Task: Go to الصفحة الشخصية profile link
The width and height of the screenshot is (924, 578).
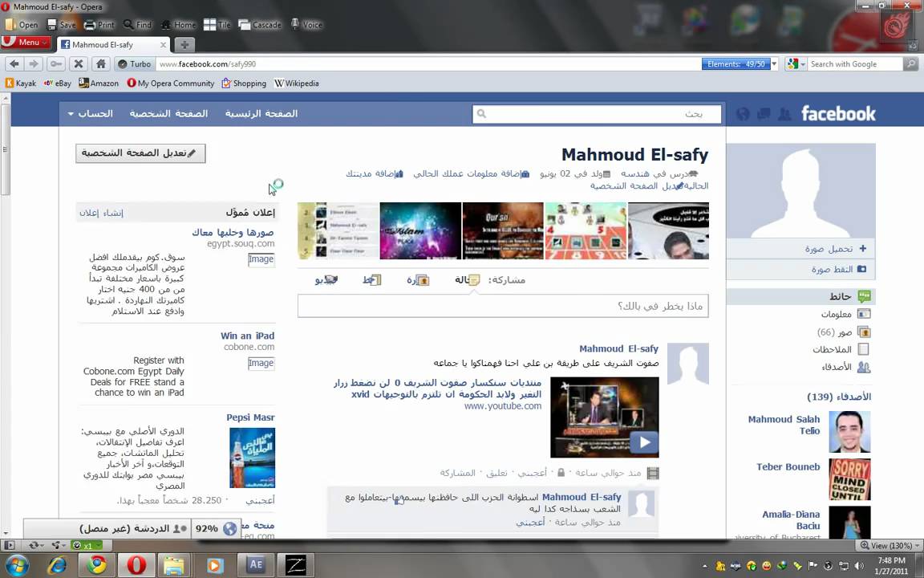Action: tap(168, 113)
